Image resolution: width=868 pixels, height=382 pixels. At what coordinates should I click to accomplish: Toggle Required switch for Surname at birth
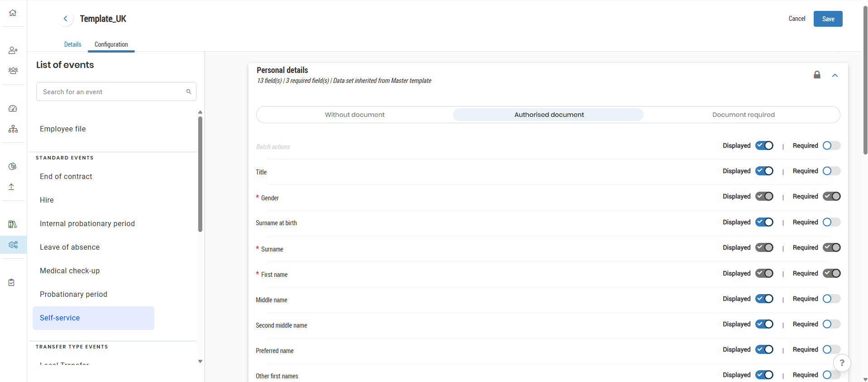coord(831,222)
